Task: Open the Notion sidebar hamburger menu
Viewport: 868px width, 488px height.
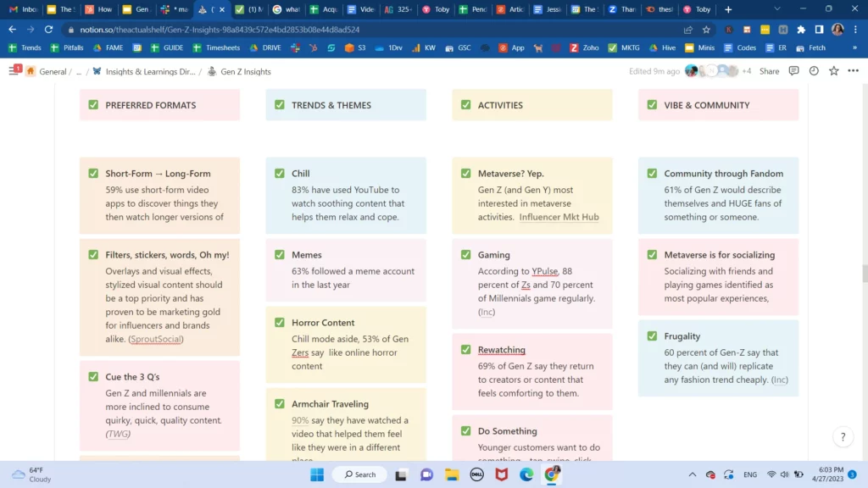Action: 13,72
